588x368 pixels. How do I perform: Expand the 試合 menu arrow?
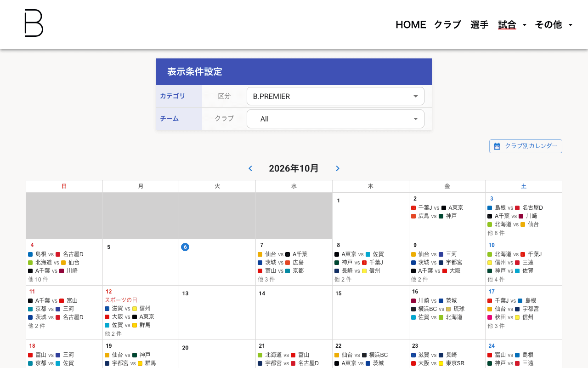pyautogui.click(x=525, y=25)
